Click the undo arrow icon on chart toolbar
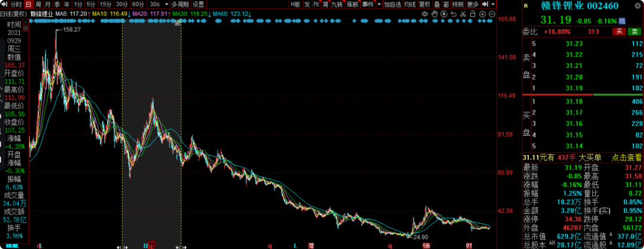The image size is (644, 249). [453, 14]
